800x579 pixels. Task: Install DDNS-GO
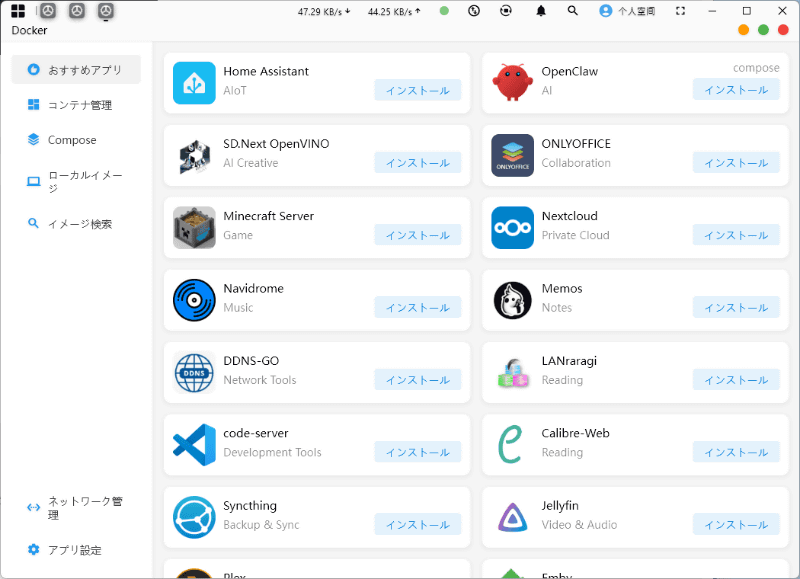(x=418, y=380)
